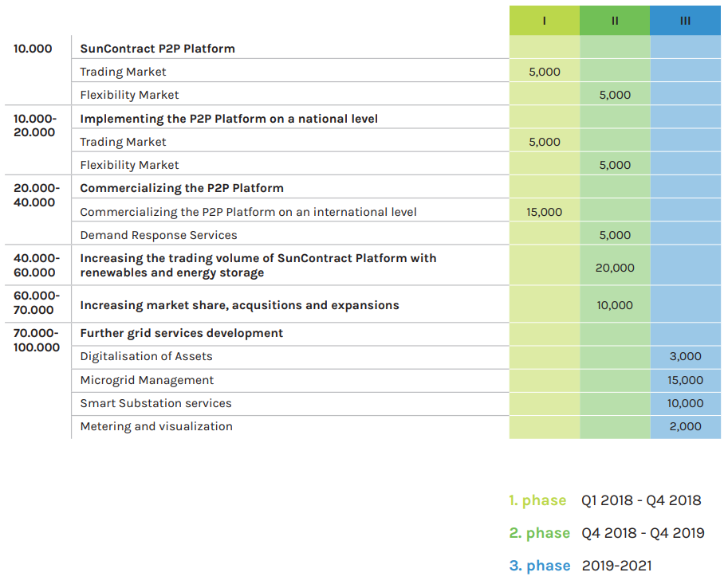Select the '2019-2021' date range
The image size is (728, 584).
[617, 566]
